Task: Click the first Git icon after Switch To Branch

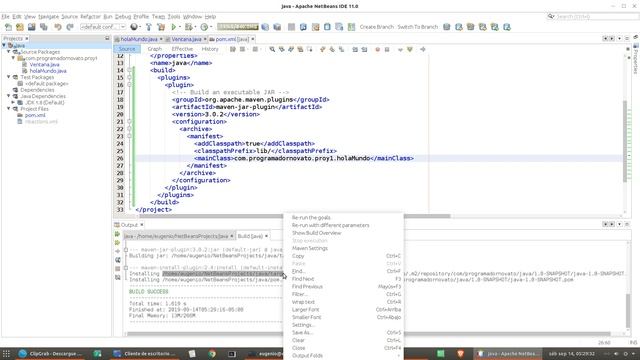Action: coord(447,27)
